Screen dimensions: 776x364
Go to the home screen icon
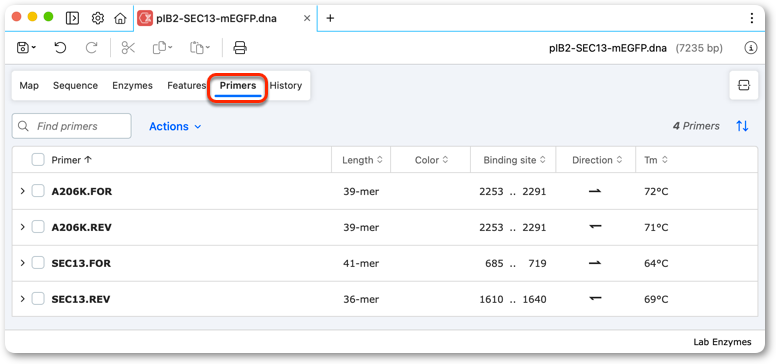[120, 19]
